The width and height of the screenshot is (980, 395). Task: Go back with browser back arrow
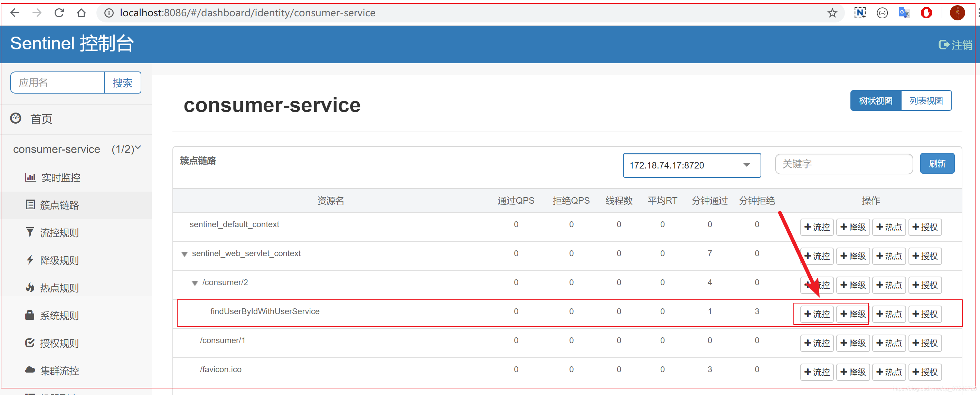[15, 13]
